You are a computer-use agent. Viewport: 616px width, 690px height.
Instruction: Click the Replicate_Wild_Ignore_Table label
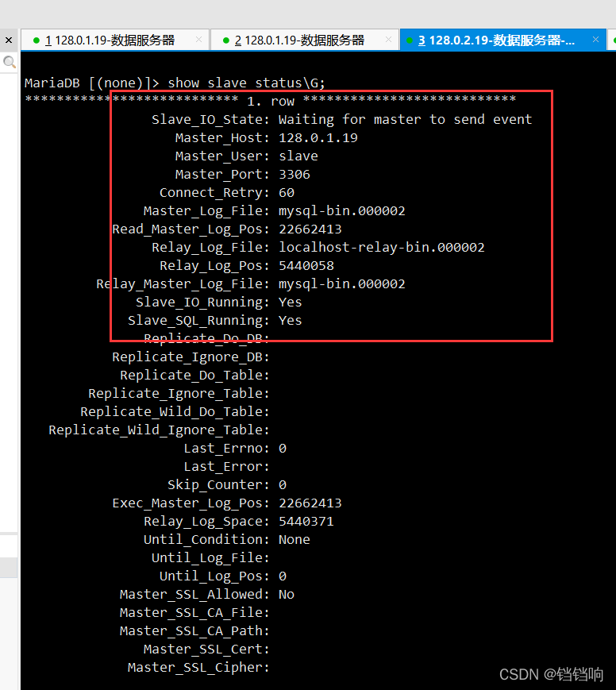[159, 430]
